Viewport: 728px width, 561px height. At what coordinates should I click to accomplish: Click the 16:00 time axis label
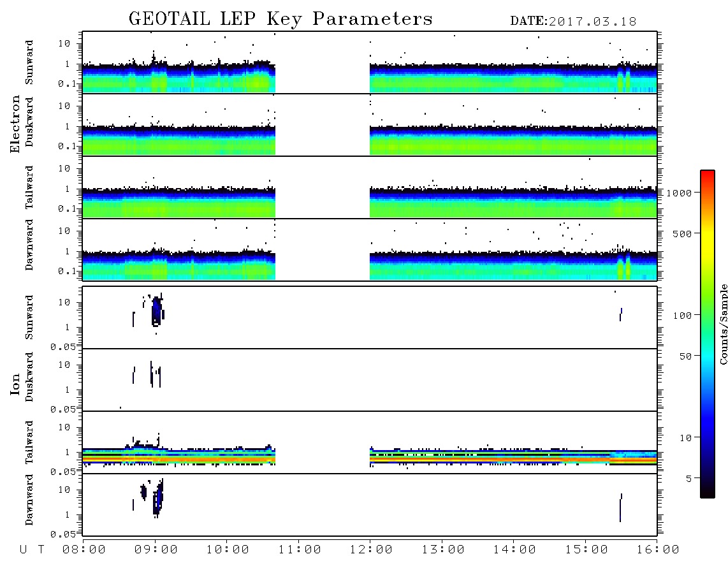click(x=658, y=550)
